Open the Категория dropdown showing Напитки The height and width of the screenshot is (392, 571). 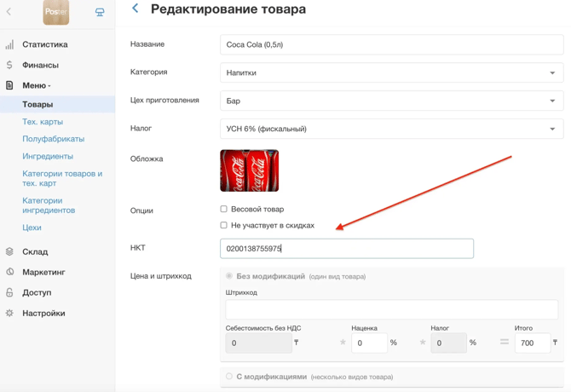coord(391,73)
